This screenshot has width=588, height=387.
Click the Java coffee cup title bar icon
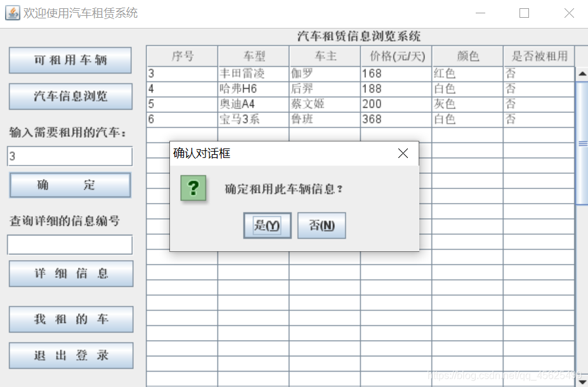[12, 13]
